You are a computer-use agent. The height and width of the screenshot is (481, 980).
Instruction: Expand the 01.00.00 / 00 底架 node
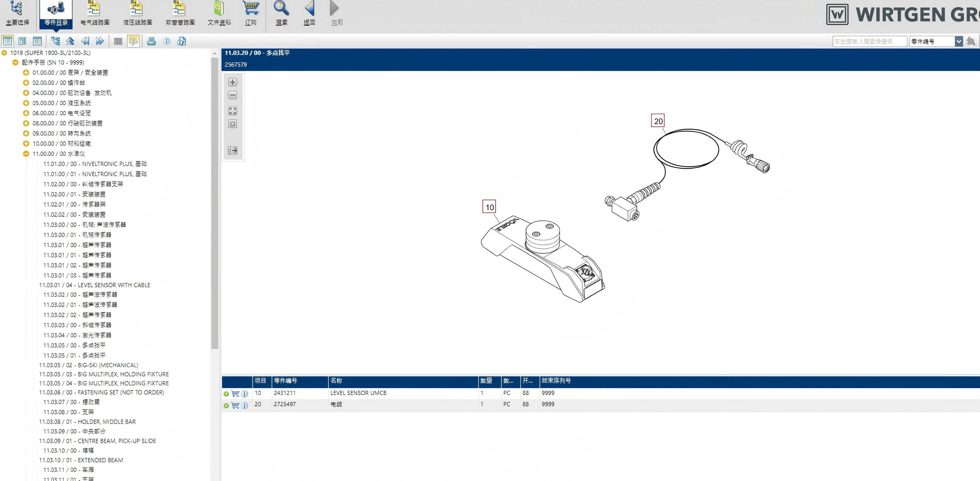click(x=26, y=73)
